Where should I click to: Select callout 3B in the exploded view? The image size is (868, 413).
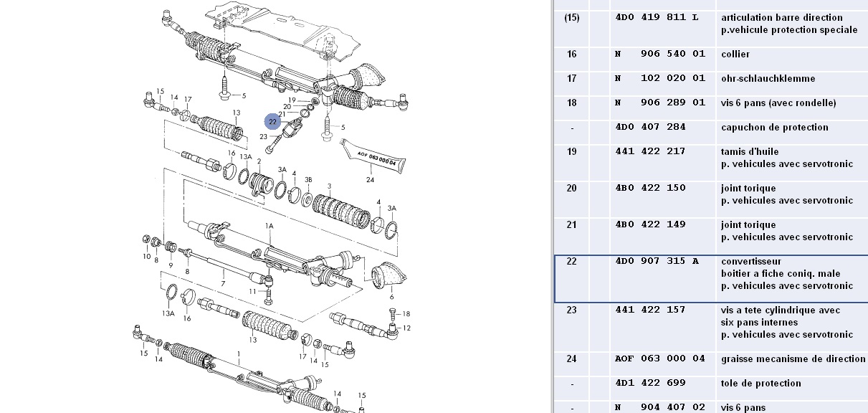[x=309, y=179]
